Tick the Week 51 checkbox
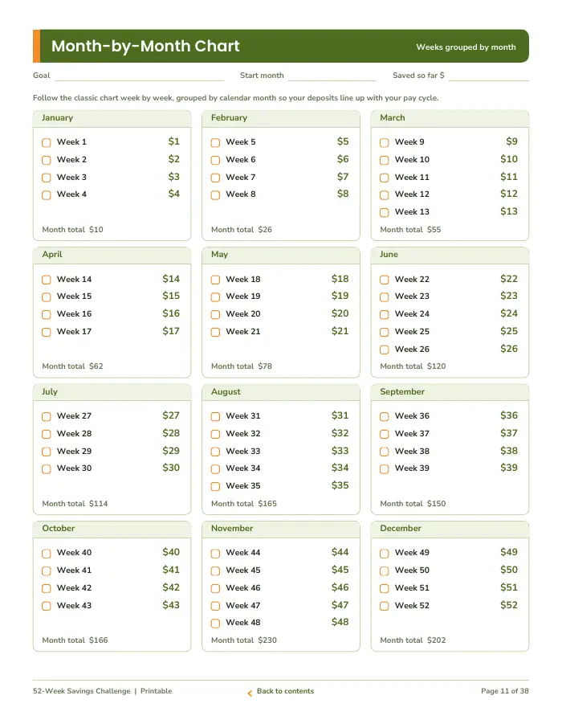 (385, 588)
